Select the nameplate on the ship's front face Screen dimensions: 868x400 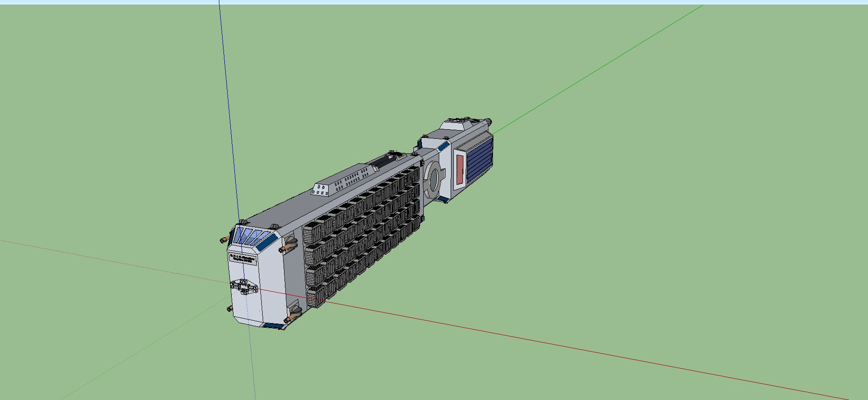click(x=243, y=259)
